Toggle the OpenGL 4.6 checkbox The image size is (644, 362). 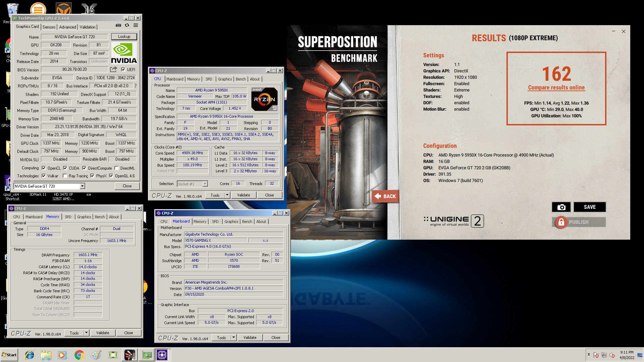coord(111,176)
